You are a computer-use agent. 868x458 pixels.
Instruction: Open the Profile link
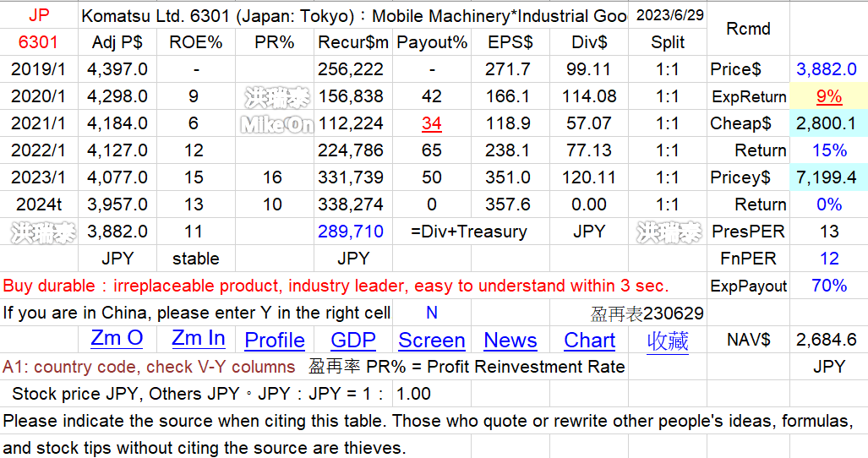[x=275, y=341]
